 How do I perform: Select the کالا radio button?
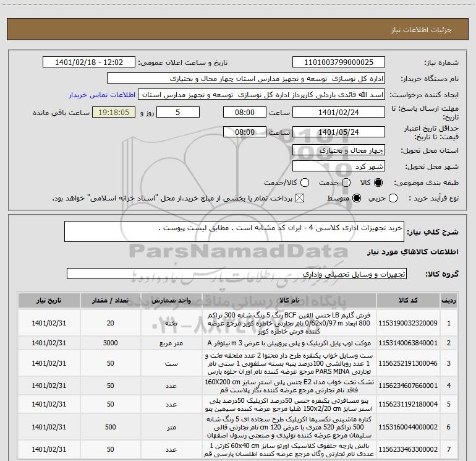(x=378, y=183)
